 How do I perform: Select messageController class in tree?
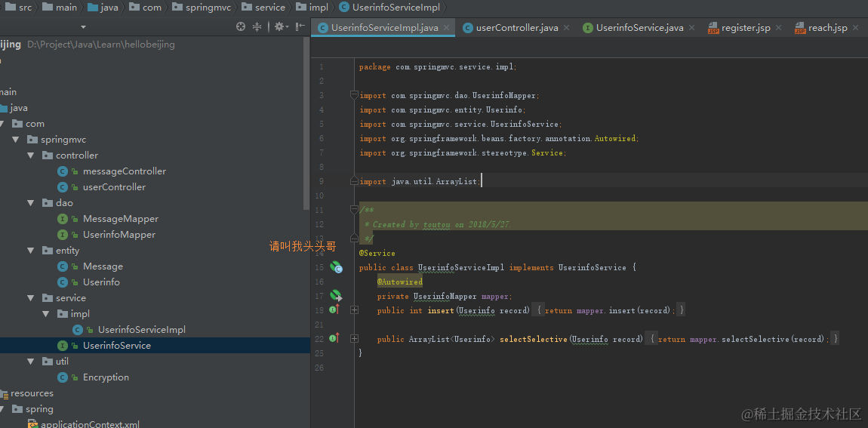click(124, 171)
